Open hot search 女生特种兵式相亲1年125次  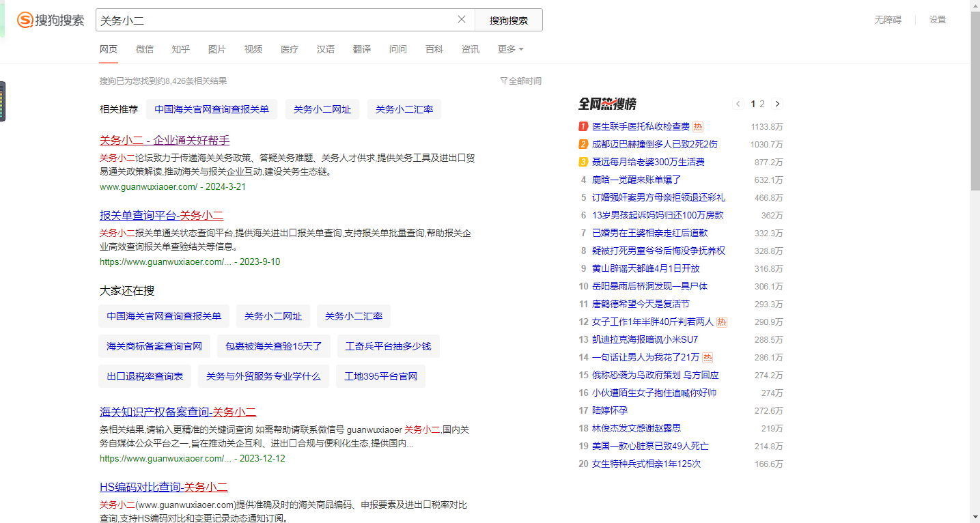(x=646, y=464)
